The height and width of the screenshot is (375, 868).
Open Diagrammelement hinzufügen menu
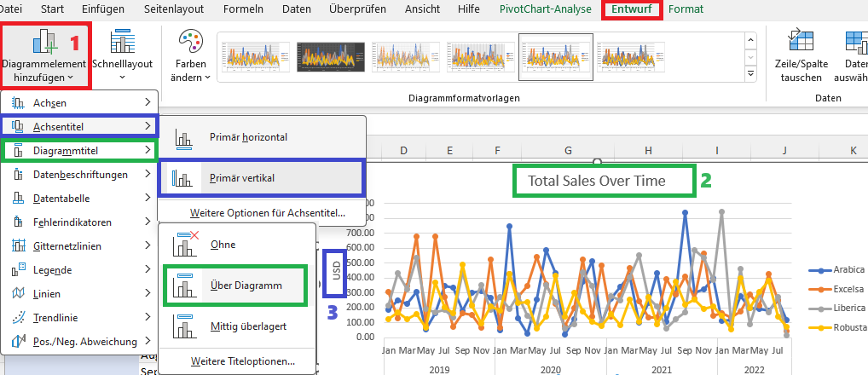click(x=43, y=55)
